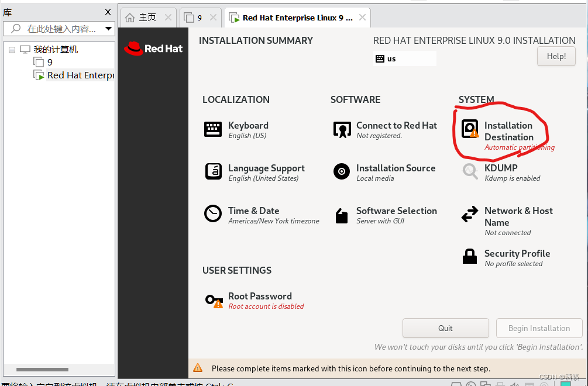Viewport: 588px width, 386px height.
Task: Open the Security Profile lock icon
Action: (x=470, y=256)
